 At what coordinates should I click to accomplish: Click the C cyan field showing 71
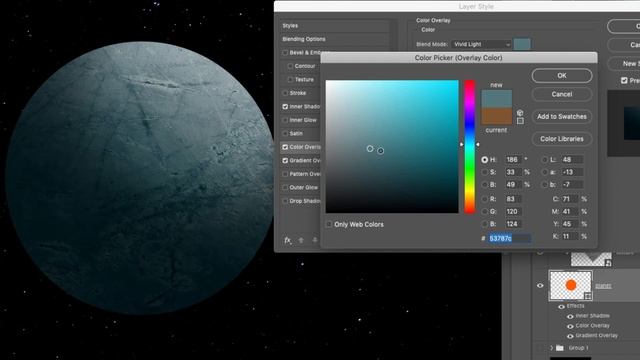coord(570,199)
